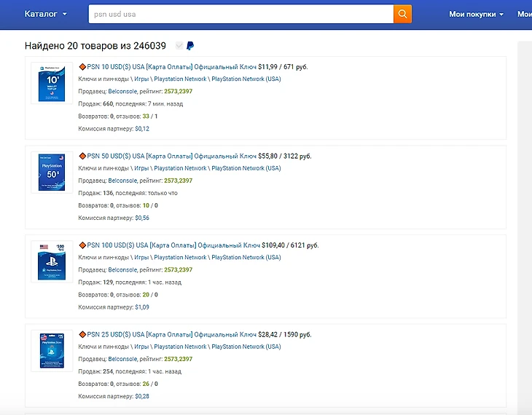Open the PSN 50 USD card thumbnail
532x415 pixels.
pos(53,172)
